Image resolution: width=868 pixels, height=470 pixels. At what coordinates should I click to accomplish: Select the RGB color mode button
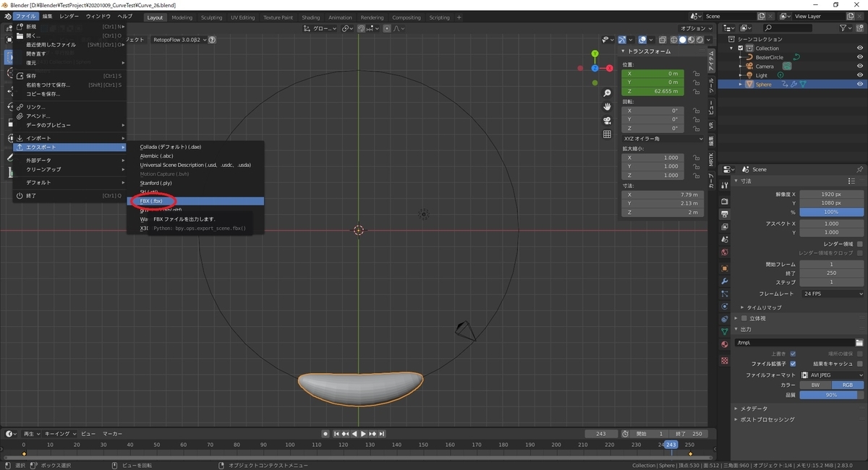click(848, 385)
